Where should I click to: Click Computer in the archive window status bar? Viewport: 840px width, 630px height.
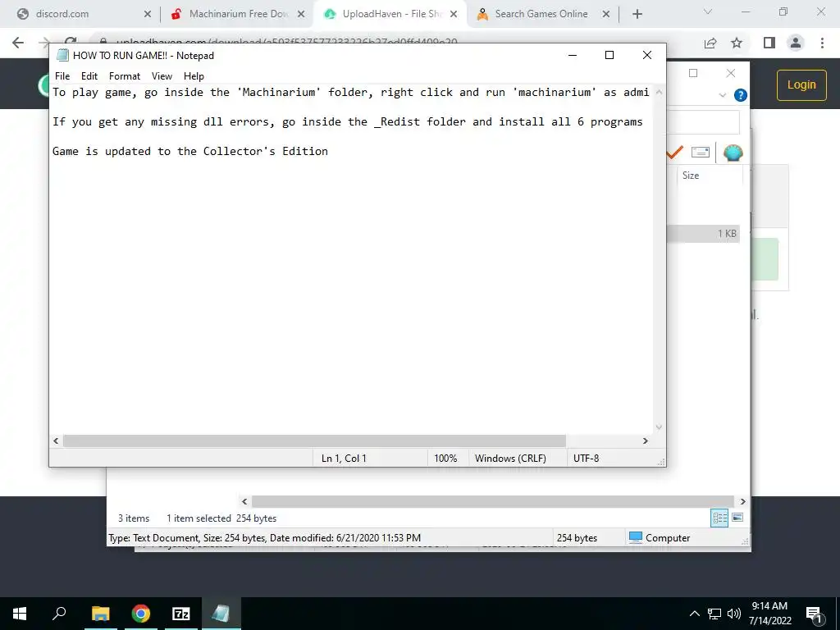click(x=659, y=538)
